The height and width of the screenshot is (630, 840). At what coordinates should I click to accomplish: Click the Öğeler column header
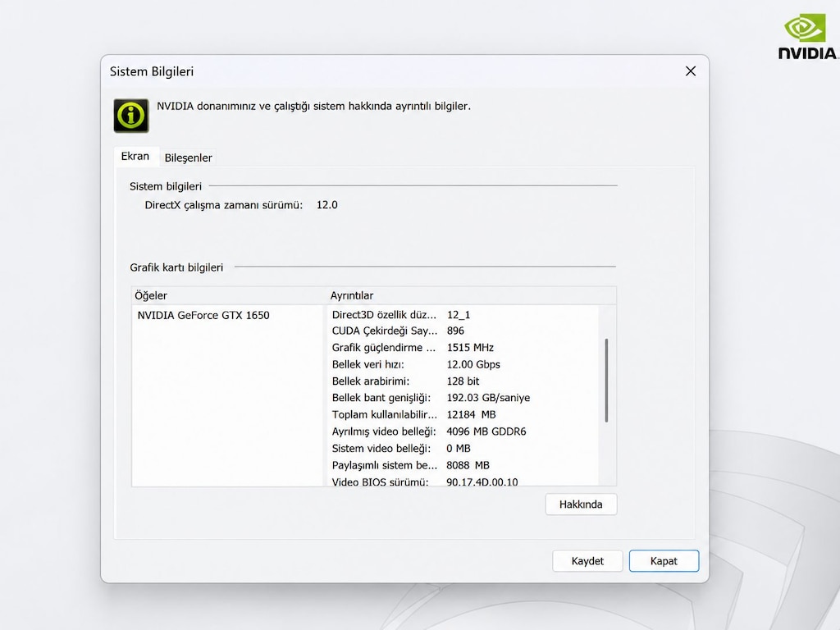click(x=228, y=295)
